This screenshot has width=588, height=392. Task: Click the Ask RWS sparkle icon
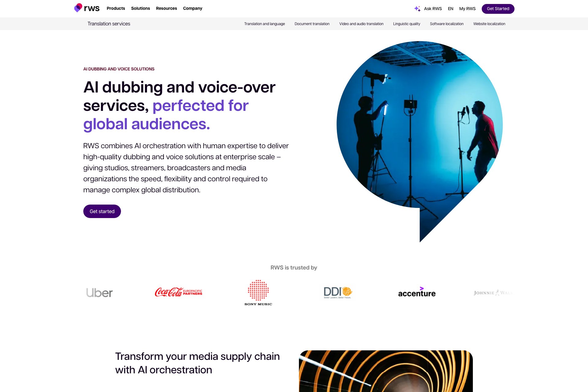(x=417, y=9)
